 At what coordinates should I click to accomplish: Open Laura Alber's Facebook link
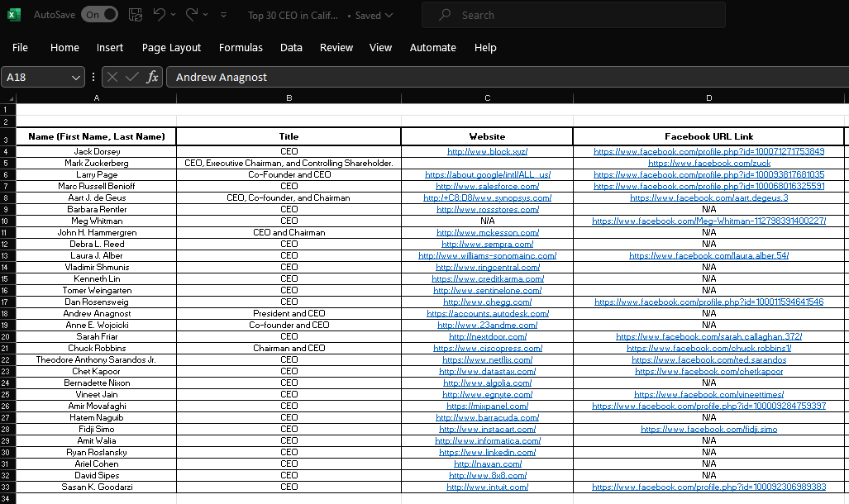(x=708, y=255)
